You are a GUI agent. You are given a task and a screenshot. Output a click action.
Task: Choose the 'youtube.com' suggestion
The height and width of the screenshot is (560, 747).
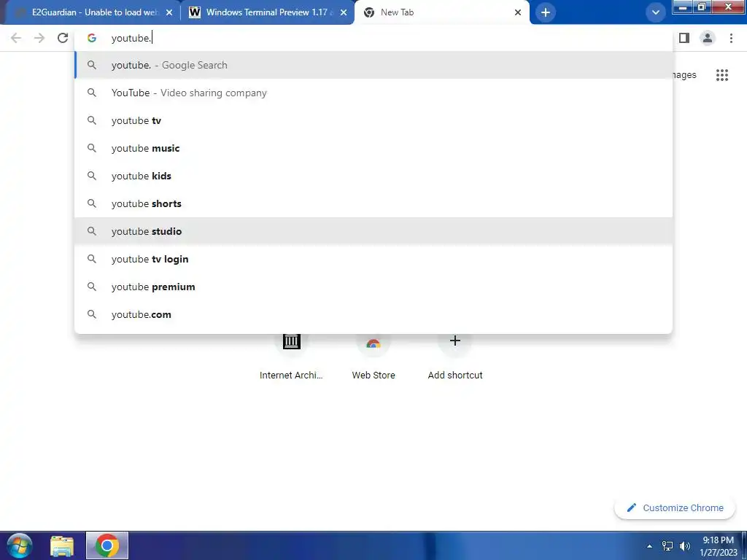point(373,314)
